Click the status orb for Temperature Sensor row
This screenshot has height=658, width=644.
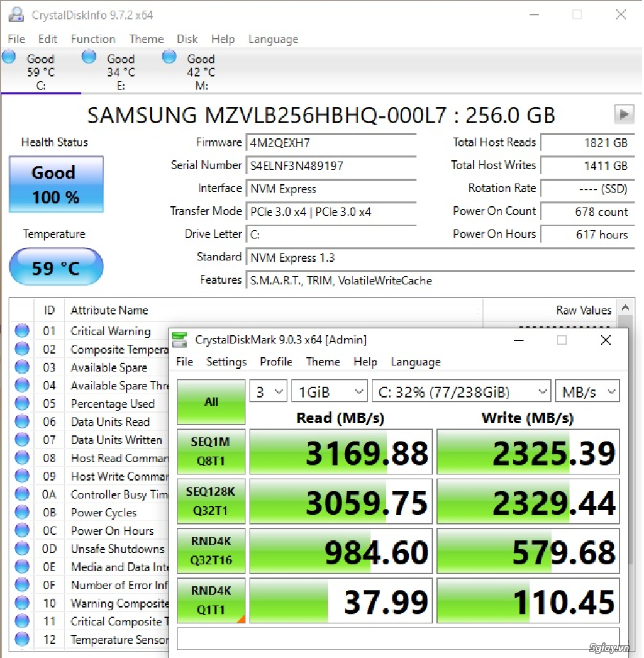22,639
